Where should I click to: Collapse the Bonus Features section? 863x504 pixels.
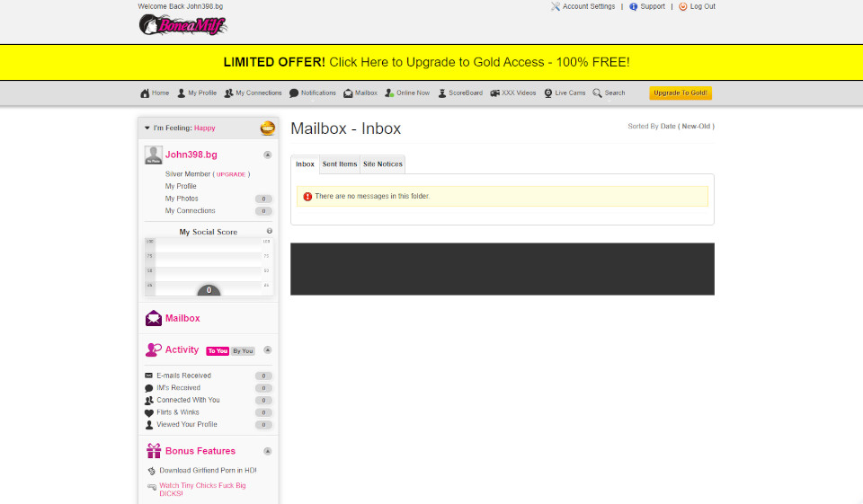coord(267,451)
